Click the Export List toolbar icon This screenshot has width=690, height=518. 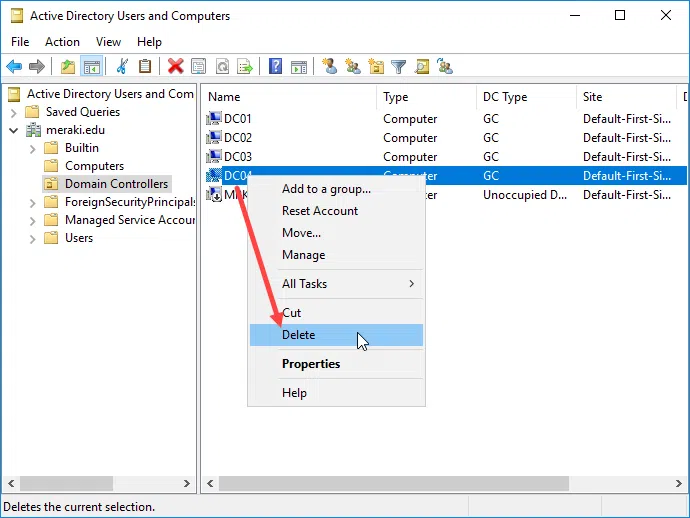(245, 66)
